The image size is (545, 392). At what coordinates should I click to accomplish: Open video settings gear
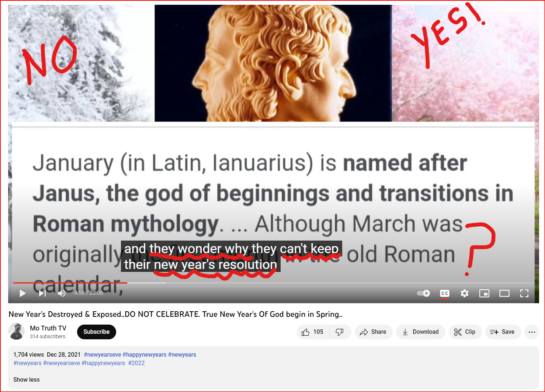[465, 293]
